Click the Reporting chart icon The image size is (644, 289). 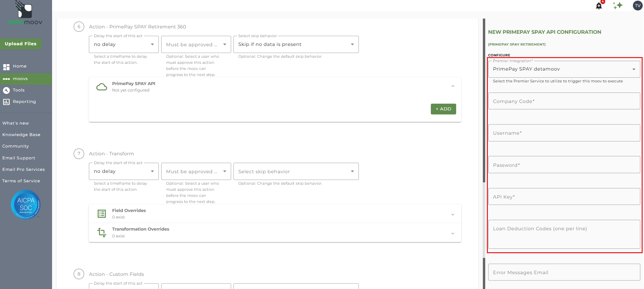point(6,102)
